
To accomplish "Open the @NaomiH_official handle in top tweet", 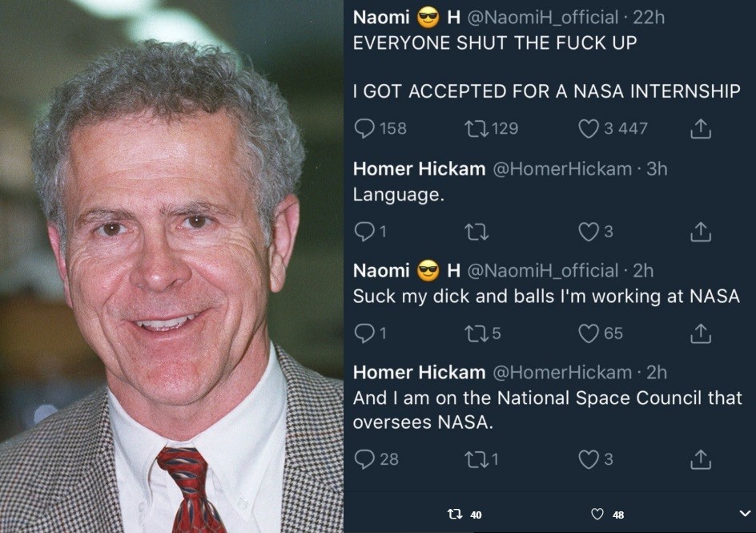I will [541, 18].
